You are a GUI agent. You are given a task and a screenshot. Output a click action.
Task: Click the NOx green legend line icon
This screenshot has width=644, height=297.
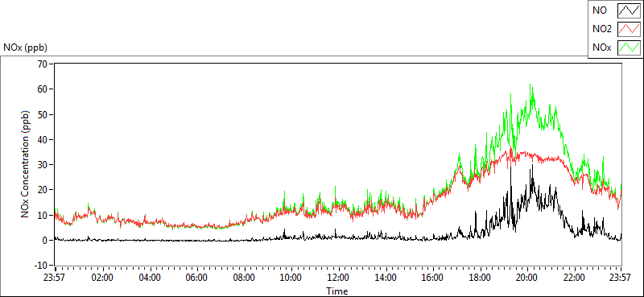[x=630, y=47]
